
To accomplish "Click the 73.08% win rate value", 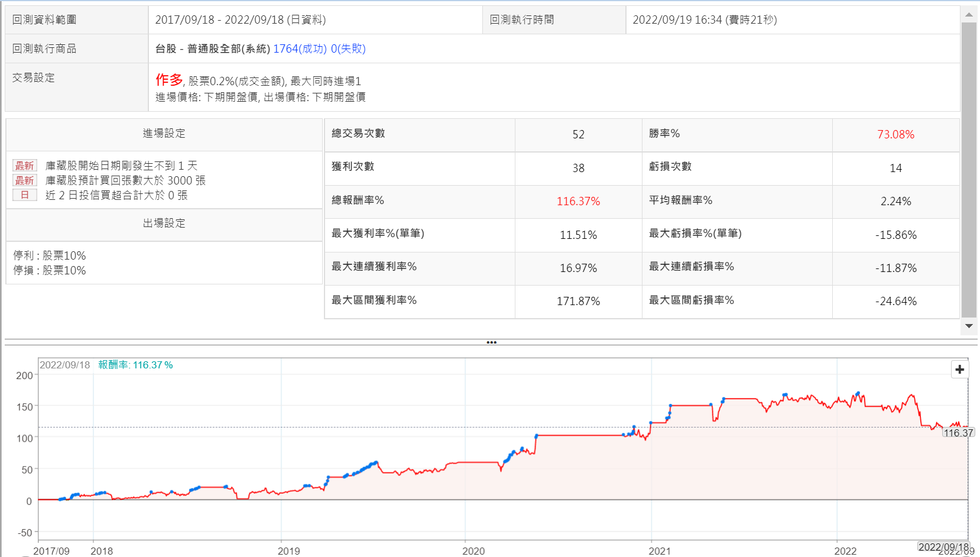I will 895,135.
